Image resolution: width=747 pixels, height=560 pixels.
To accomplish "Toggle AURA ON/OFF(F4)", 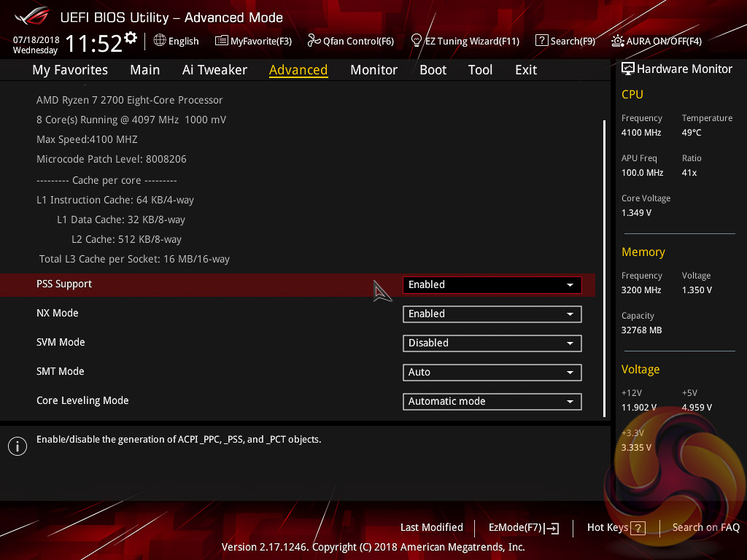I will (x=664, y=41).
